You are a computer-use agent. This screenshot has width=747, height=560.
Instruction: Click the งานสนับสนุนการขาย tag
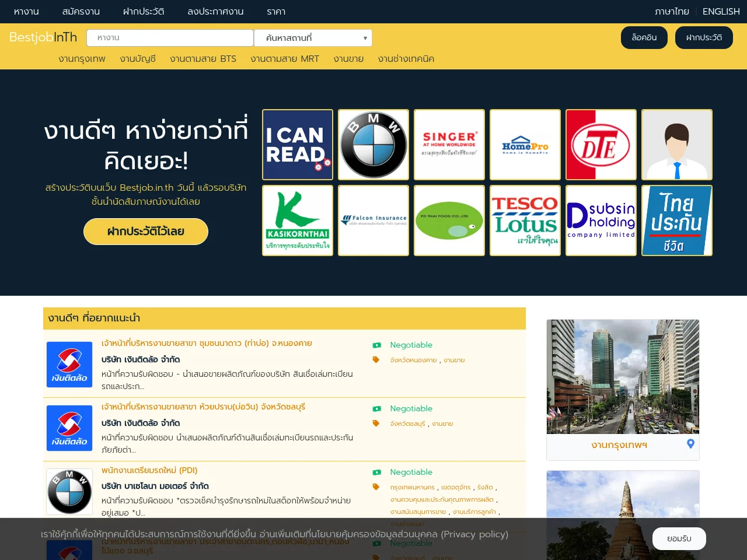[x=418, y=512]
